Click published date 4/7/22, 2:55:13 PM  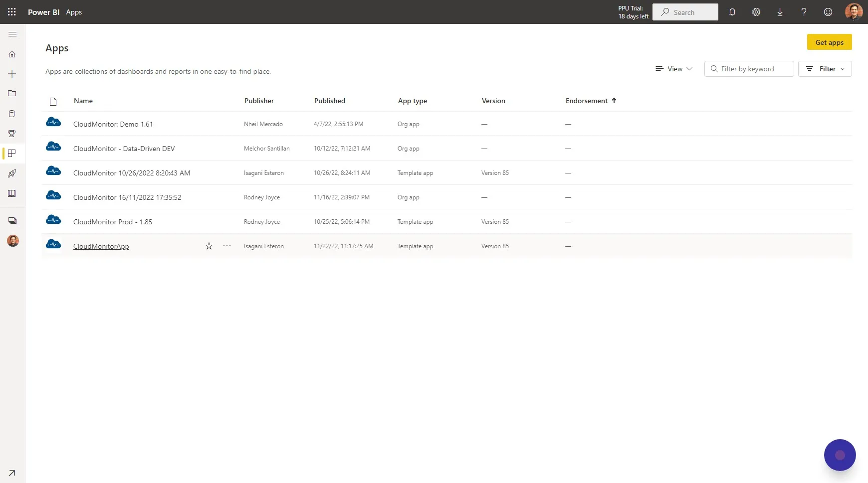pyautogui.click(x=339, y=124)
